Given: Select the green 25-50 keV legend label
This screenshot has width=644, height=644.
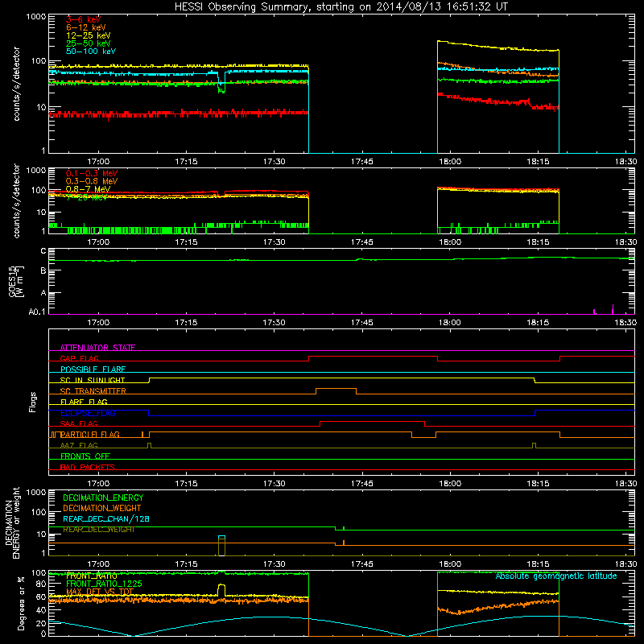Looking at the screenshot, I should pyautogui.click(x=88, y=43).
